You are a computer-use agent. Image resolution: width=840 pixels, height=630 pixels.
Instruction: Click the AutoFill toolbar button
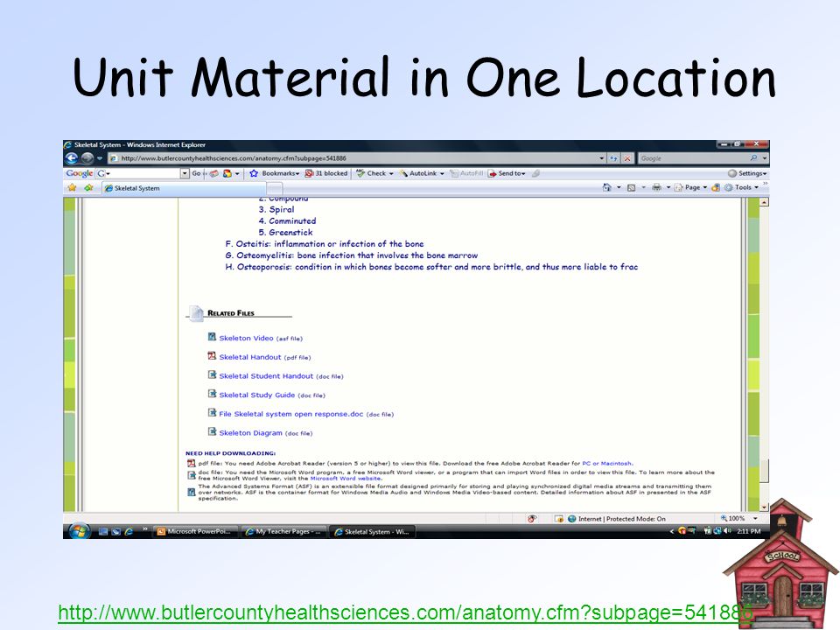pyautogui.click(x=466, y=173)
